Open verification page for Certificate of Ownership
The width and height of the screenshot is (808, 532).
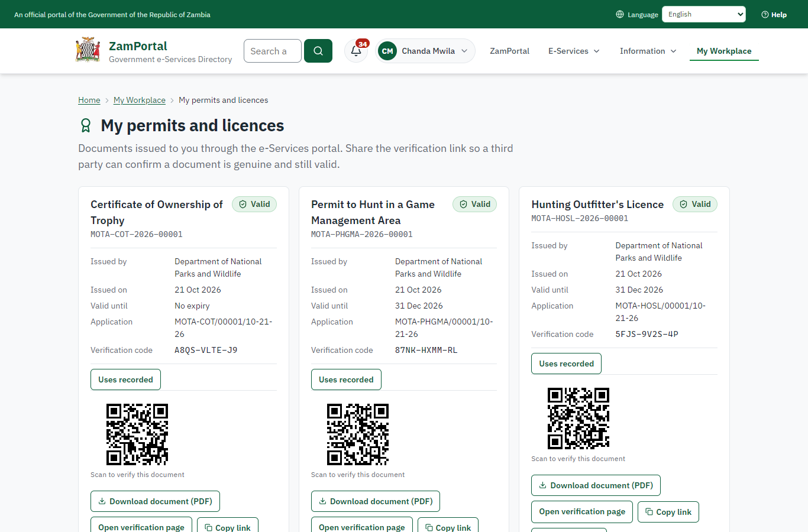141,525
